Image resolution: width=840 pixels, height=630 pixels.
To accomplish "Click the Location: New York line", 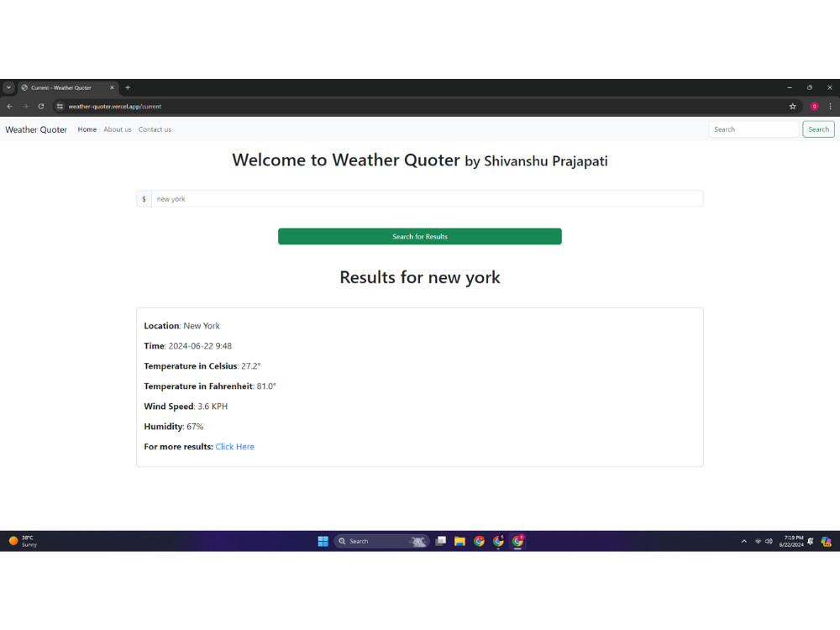I will coord(181,326).
